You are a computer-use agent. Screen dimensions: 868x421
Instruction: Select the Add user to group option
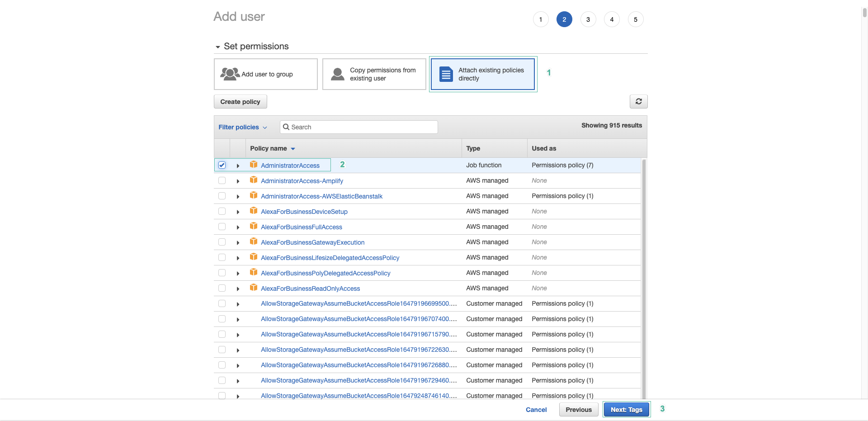point(266,74)
